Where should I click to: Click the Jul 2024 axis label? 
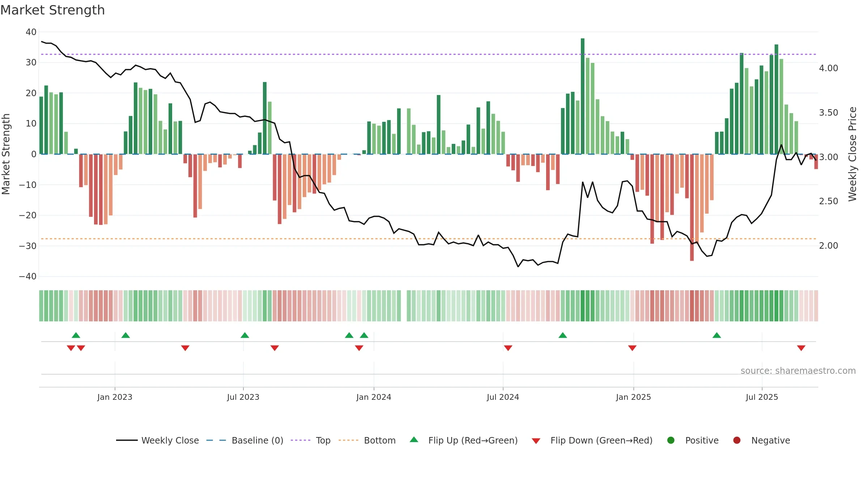[503, 397]
